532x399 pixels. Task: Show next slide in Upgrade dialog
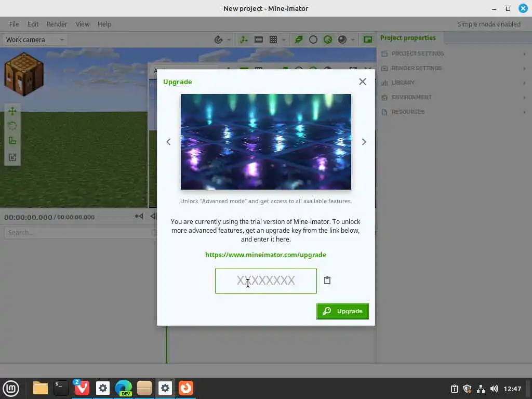pos(364,142)
